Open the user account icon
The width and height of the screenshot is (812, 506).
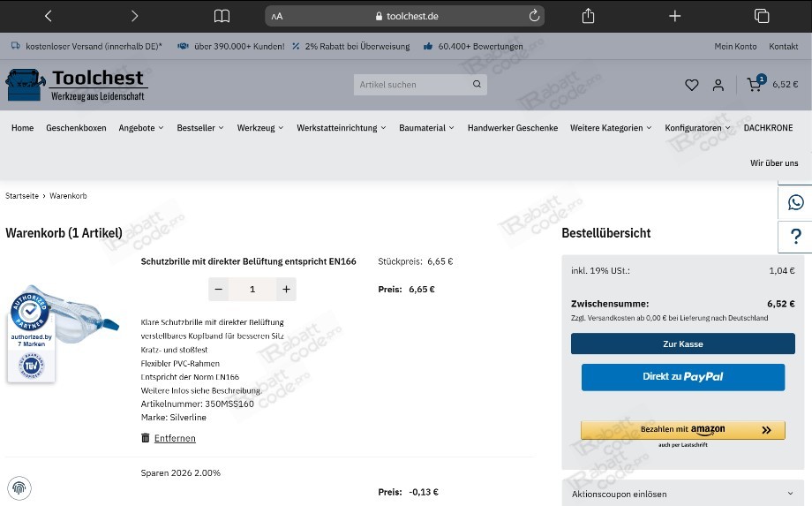[718, 85]
